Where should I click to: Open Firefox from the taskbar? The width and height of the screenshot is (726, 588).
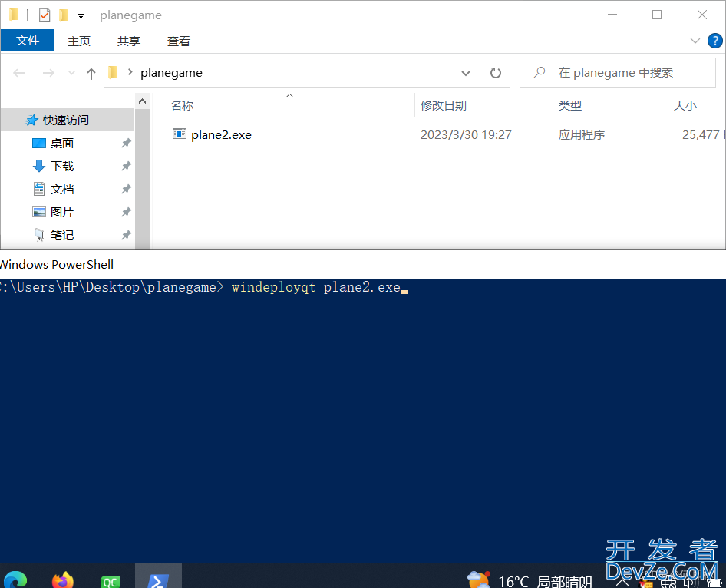[62, 580]
